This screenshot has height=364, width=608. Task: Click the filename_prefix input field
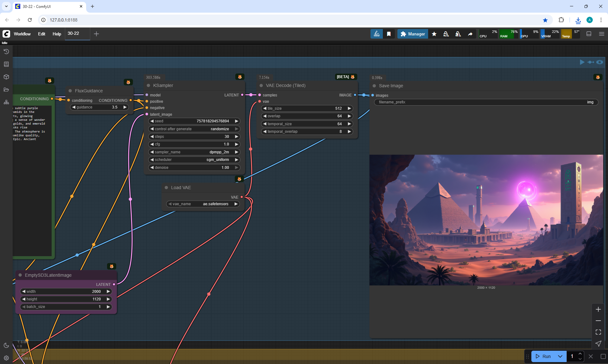(x=486, y=102)
